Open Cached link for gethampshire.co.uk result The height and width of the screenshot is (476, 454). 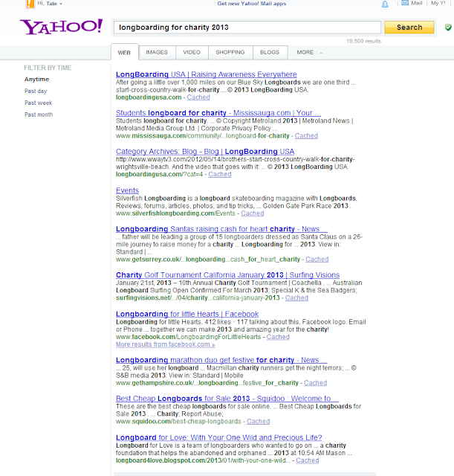(x=315, y=383)
